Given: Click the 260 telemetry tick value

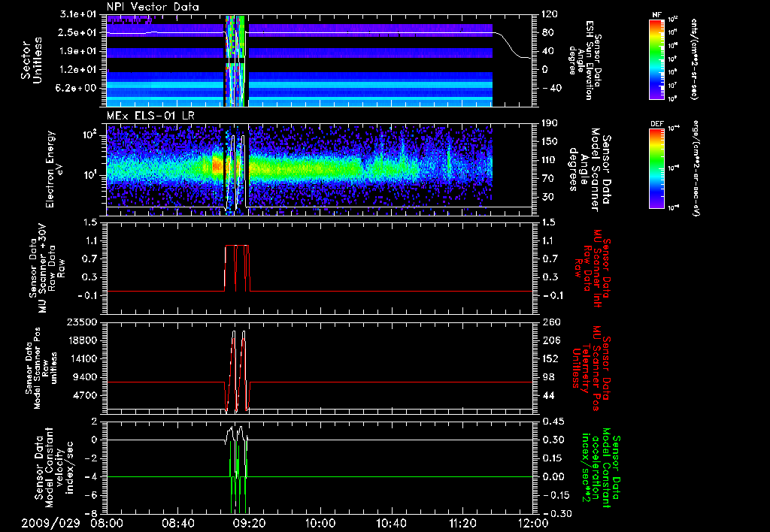Looking at the screenshot, I should coord(550,322).
